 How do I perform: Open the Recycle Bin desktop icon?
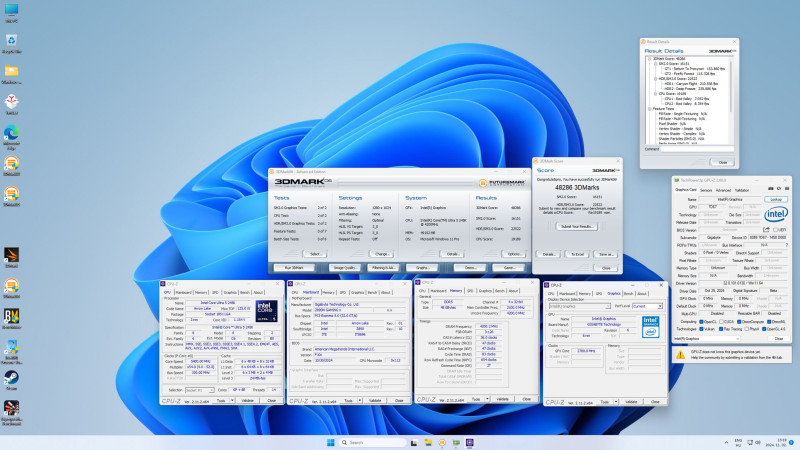pyautogui.click(x=11, y=41)
